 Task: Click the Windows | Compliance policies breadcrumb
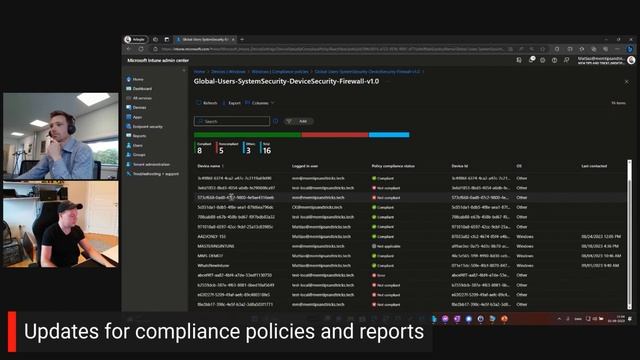[x=280, y=71]
